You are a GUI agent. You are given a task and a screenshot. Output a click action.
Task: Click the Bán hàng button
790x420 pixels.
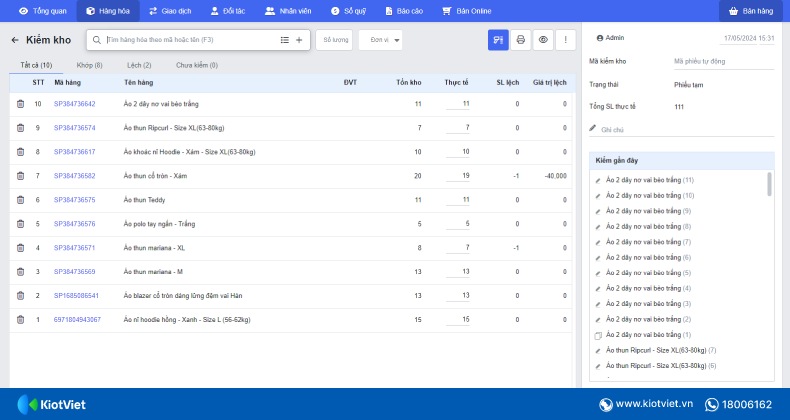point(751,11)
